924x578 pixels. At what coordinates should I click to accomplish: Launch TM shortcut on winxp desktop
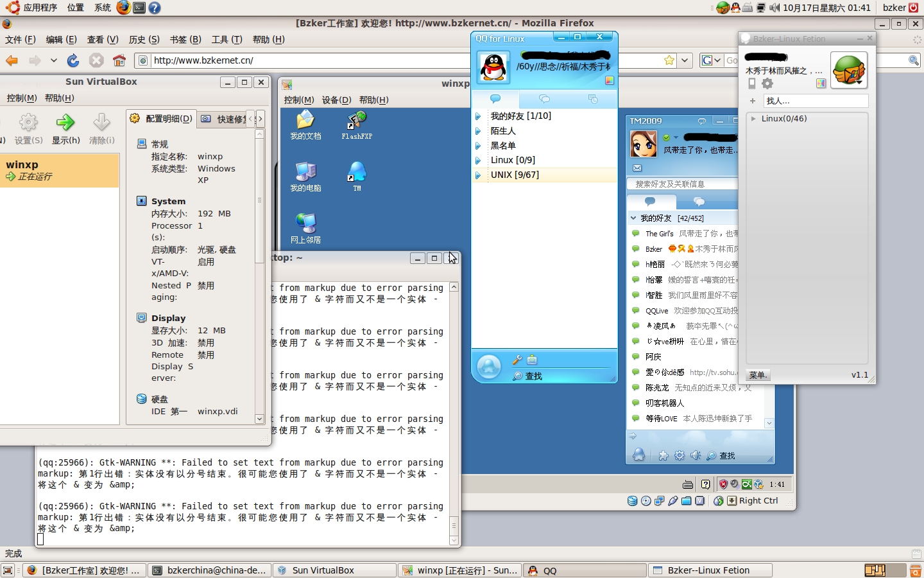357,177
